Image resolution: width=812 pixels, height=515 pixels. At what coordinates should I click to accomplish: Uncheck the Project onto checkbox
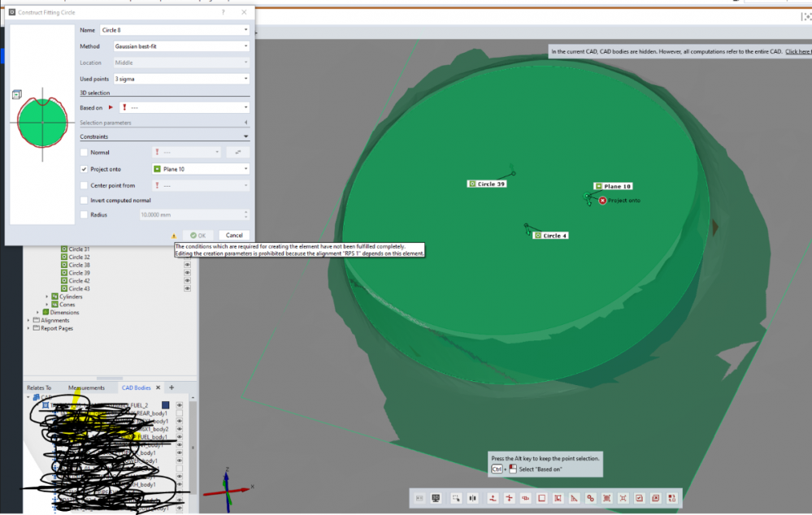[84, 169]
